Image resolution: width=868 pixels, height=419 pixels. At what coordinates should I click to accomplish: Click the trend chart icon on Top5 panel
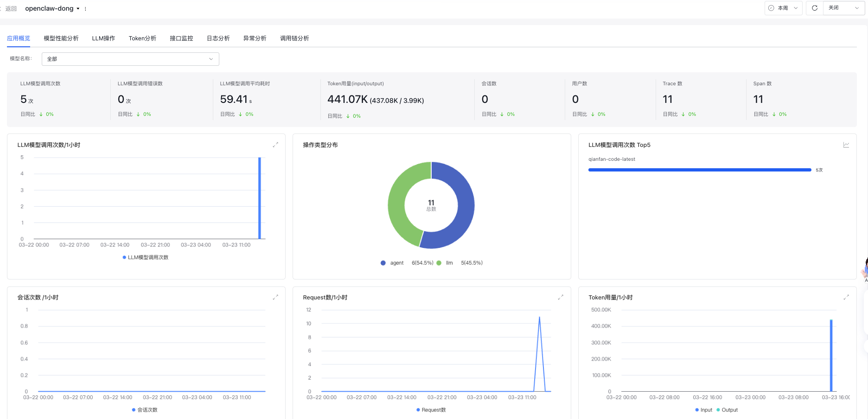pyautogui.click(x=846, y=145)
